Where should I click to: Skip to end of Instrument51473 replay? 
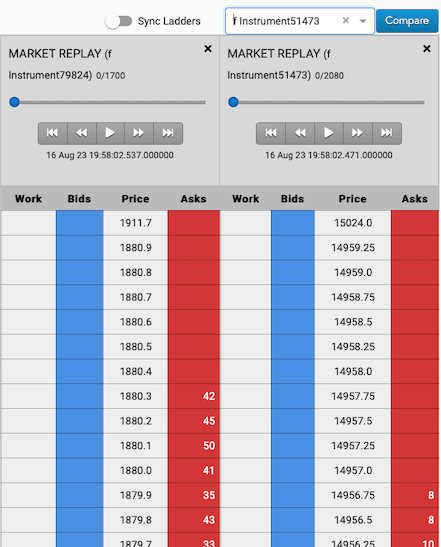(387, 133)
